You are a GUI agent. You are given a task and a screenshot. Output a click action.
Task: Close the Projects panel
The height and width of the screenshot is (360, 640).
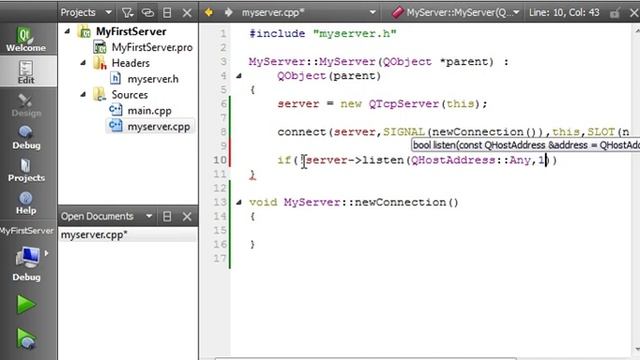(x=187, y=13)
